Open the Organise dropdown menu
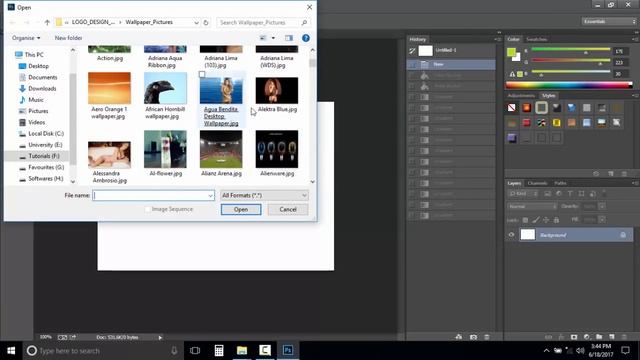 click(x=26, y=38)
